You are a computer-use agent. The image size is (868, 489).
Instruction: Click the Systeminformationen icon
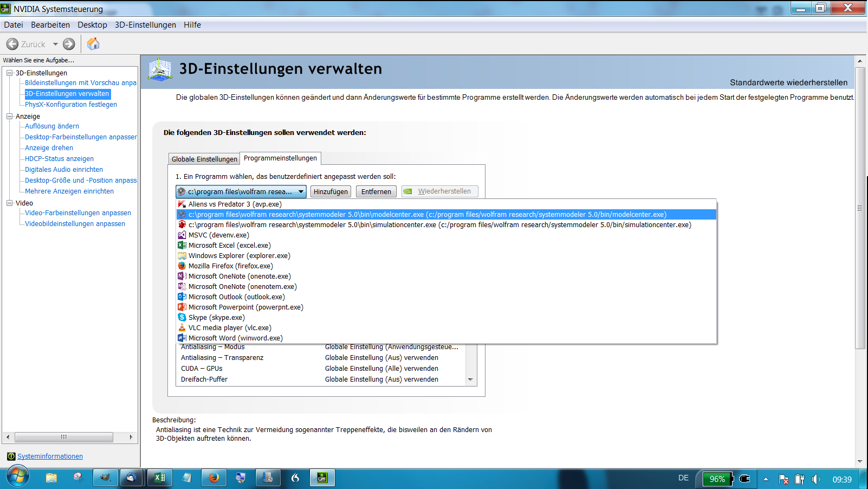click(11, 456)
